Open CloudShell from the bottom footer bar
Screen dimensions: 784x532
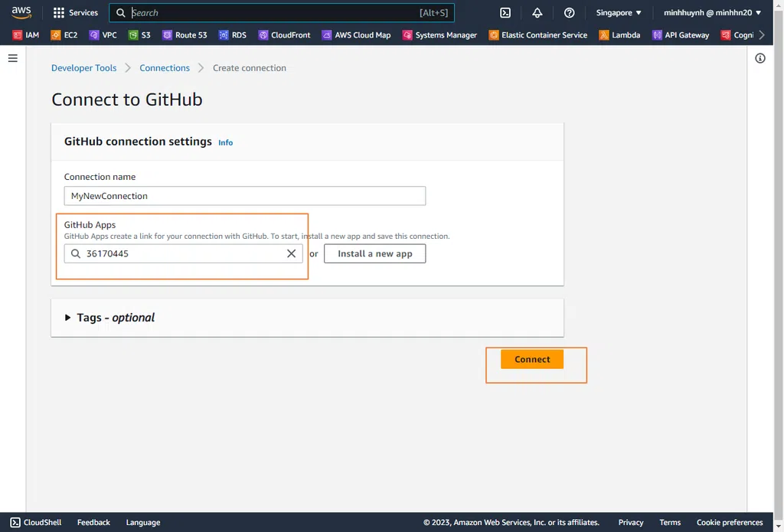[36, 522]
